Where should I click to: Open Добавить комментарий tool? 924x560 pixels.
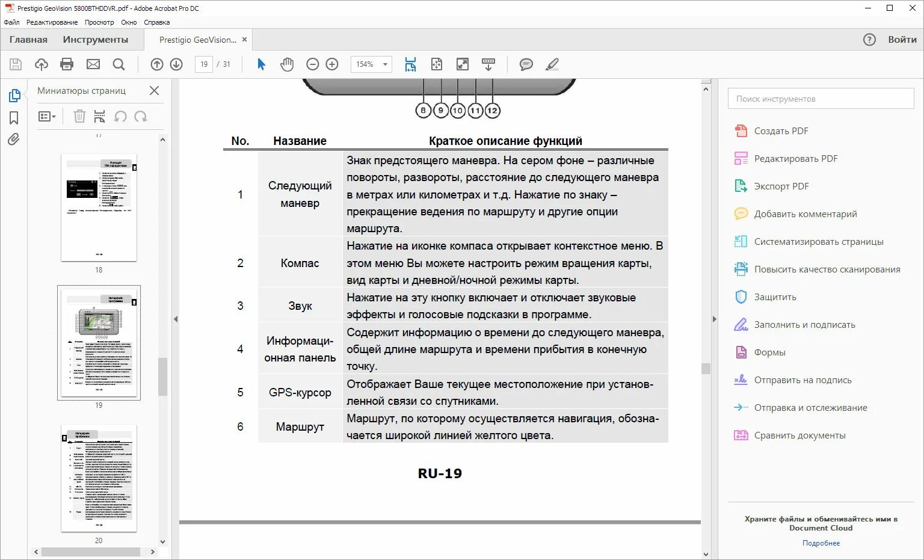pyautogui.click(x=796, y=214)
